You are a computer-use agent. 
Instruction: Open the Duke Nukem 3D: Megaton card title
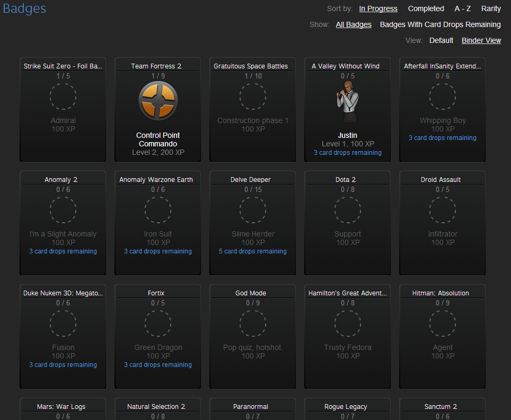pos(63,293)
